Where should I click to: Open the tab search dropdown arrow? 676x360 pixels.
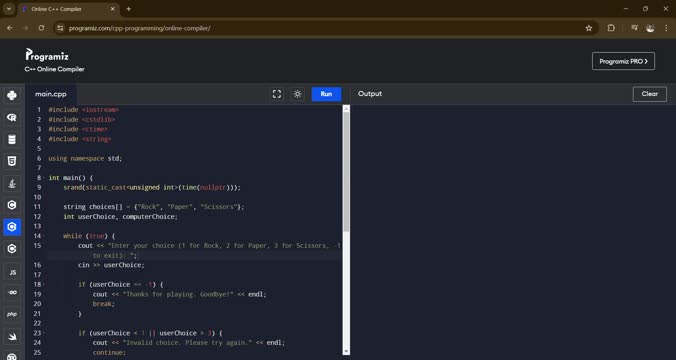tap(9, 9)
